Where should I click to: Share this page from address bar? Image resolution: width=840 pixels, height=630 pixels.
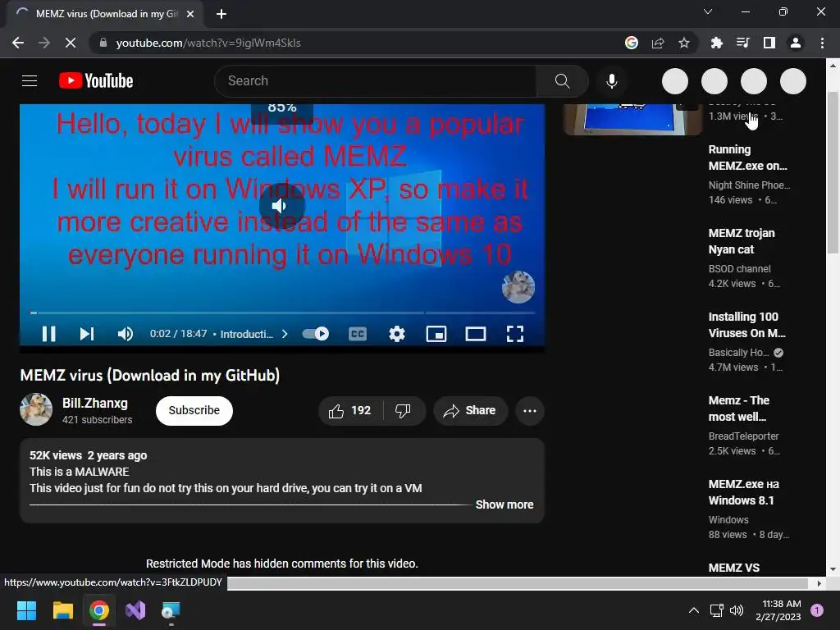pos(658,43)
